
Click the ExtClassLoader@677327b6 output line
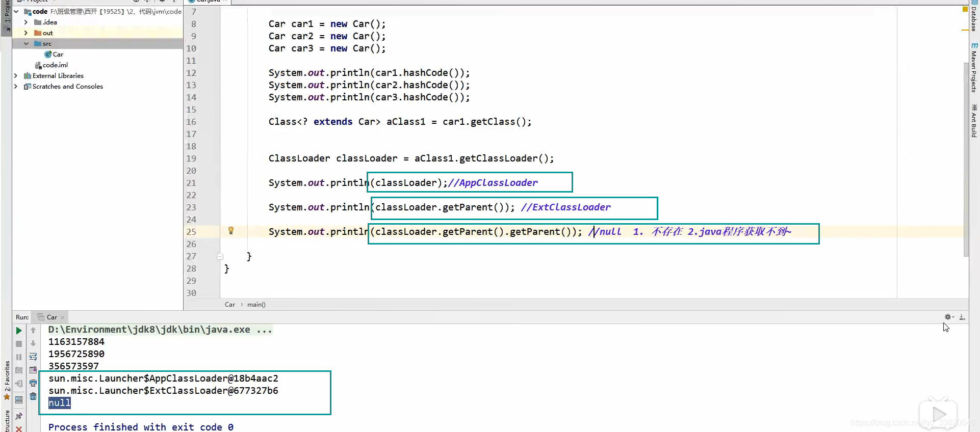coord(164,391)
